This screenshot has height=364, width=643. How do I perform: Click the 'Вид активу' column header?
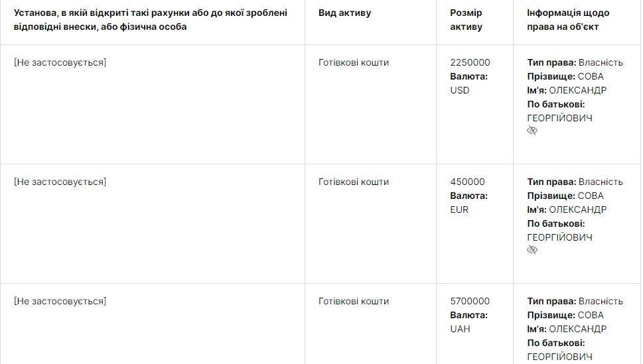[344, 13]
